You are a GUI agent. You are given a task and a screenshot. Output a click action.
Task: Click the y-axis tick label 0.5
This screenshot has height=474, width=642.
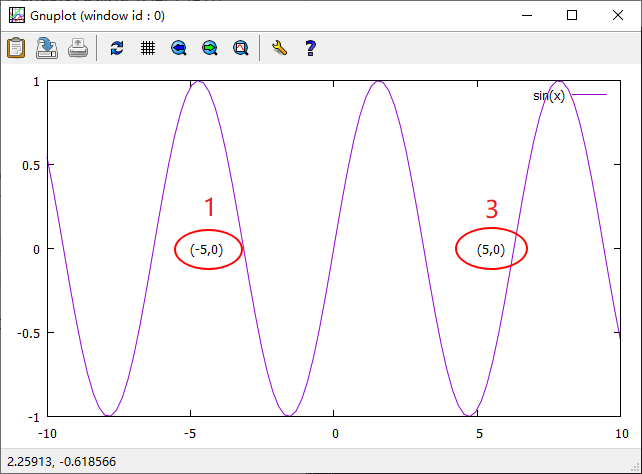point(31,166)
